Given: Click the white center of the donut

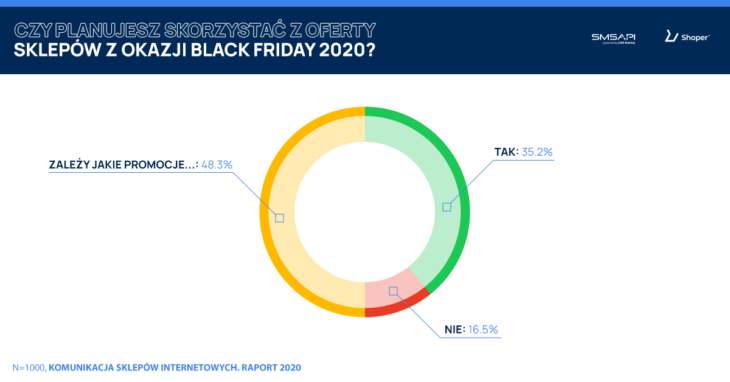Looking at the screenshot, I should tap(365, 212).
